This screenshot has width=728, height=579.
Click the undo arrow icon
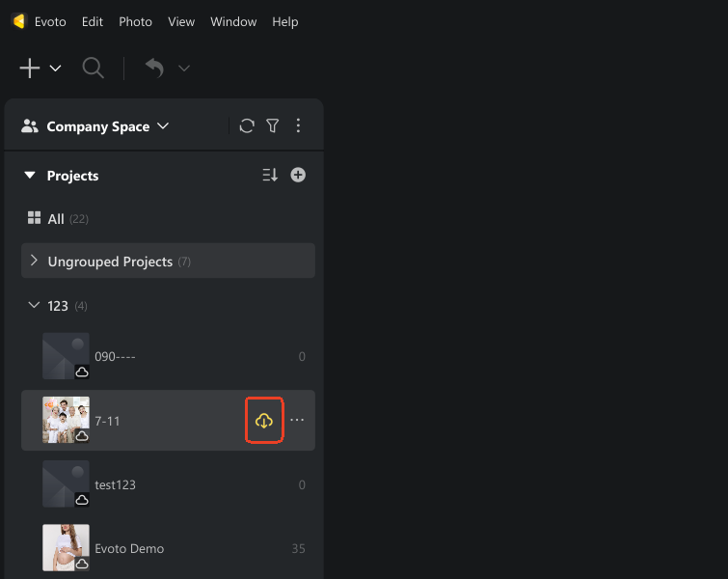(154, 68)
